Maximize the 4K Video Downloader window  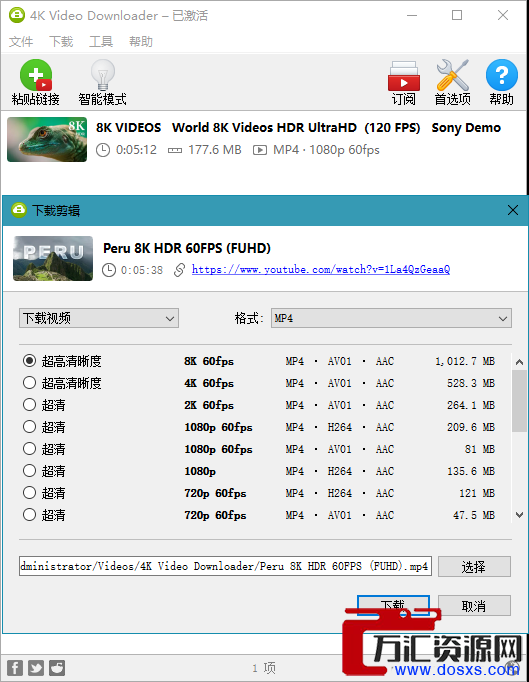pyautogui.click(x=457, y=15)
